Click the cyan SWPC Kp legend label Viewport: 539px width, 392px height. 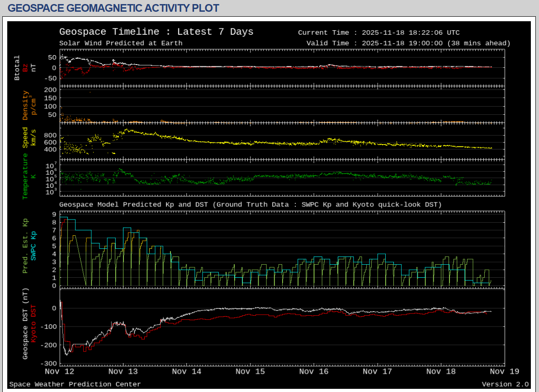[x=33, y=245]
